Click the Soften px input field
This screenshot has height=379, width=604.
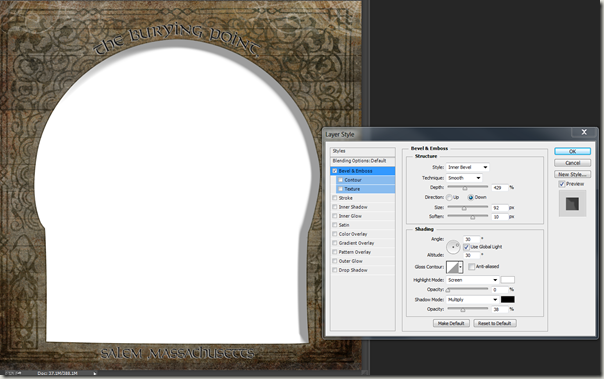click(500, 217)
